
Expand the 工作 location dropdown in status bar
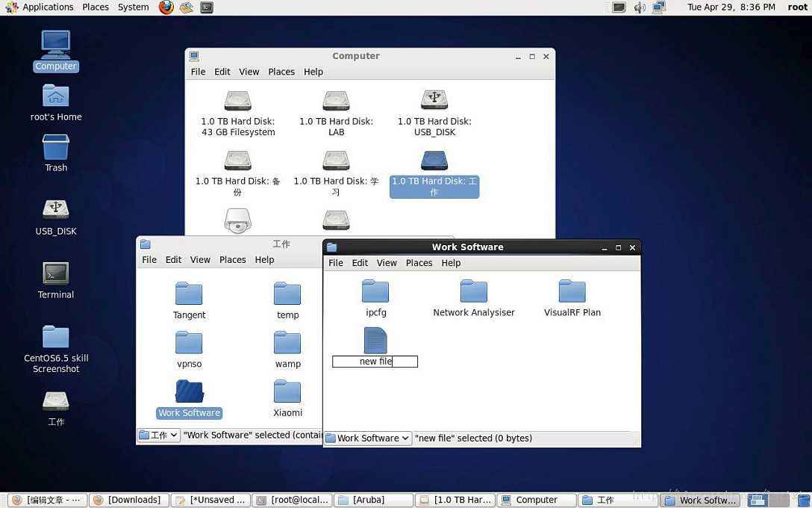pyautogui.click(x=158, y=435)
